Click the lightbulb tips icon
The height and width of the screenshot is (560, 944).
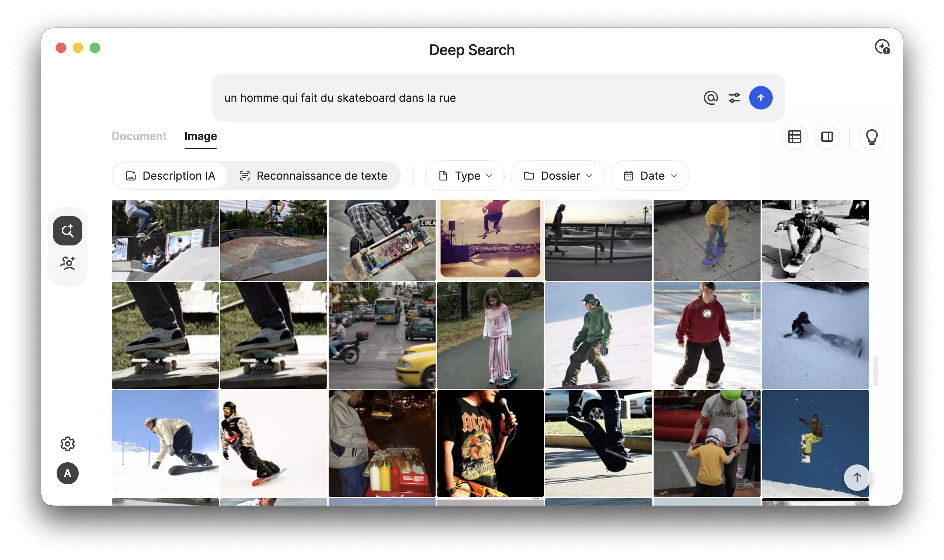point(871,137)
